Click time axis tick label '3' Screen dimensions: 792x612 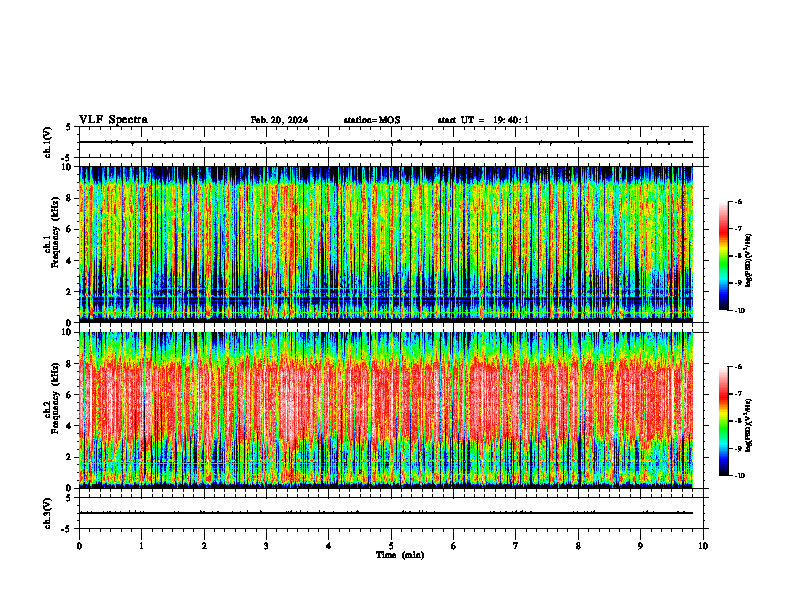click(266, 546)
